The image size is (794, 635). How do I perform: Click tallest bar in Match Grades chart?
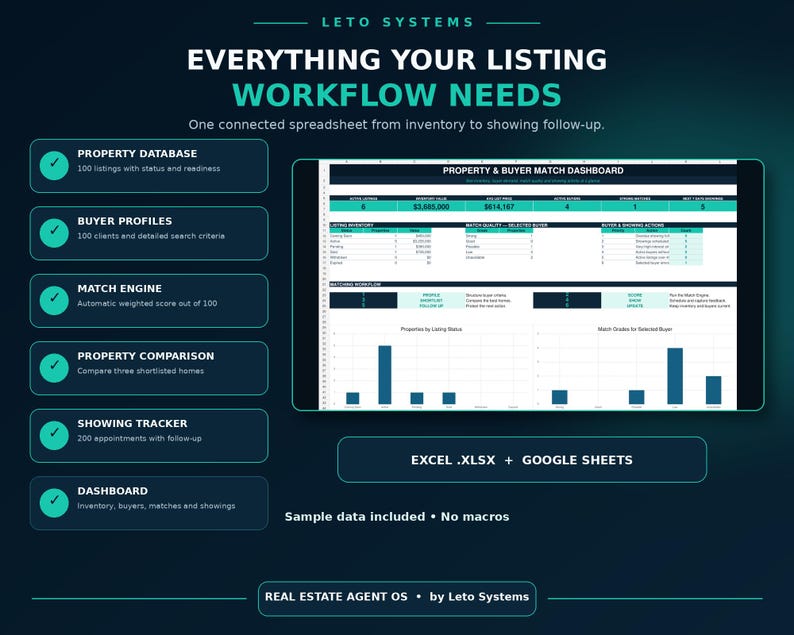coord(675,376)
